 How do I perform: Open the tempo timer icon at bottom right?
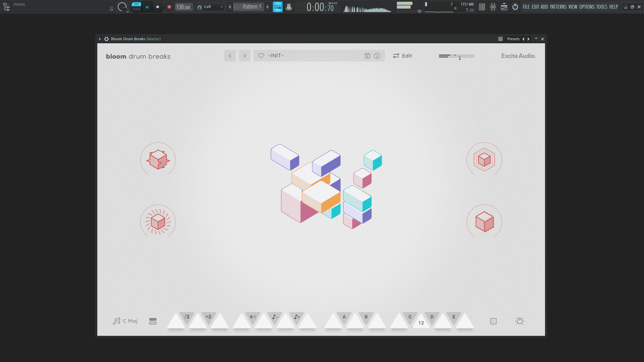(520, 321)
